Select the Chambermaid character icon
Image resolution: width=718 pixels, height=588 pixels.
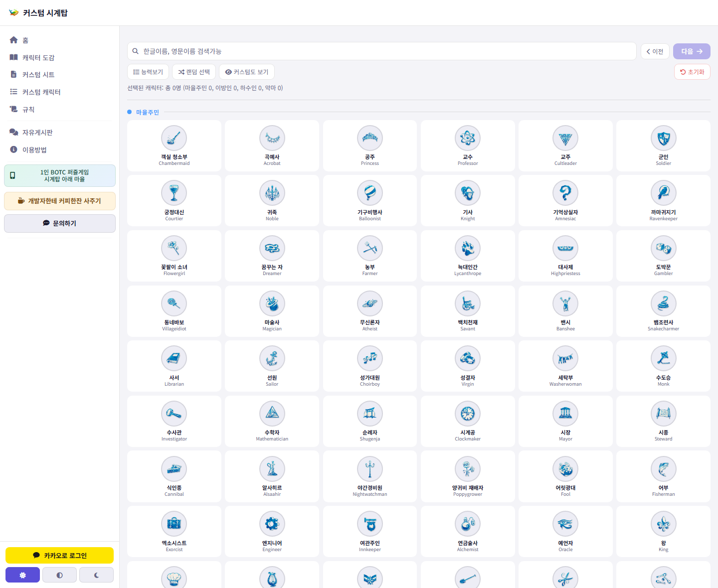174,138
